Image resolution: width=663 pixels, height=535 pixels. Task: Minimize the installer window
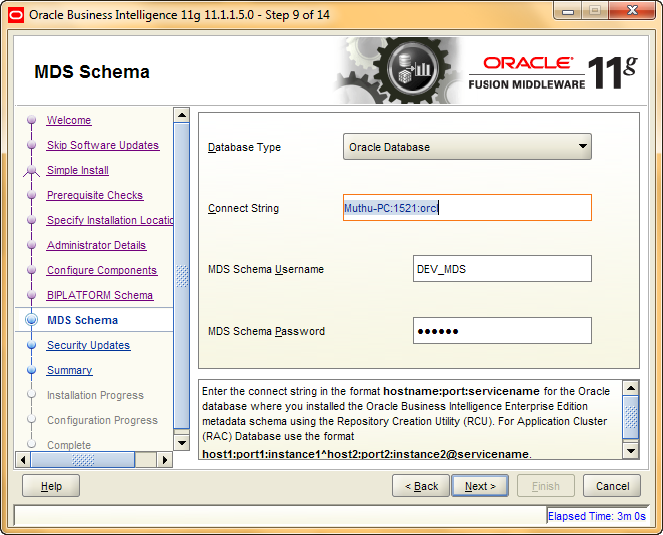click(x=568, y=11)
